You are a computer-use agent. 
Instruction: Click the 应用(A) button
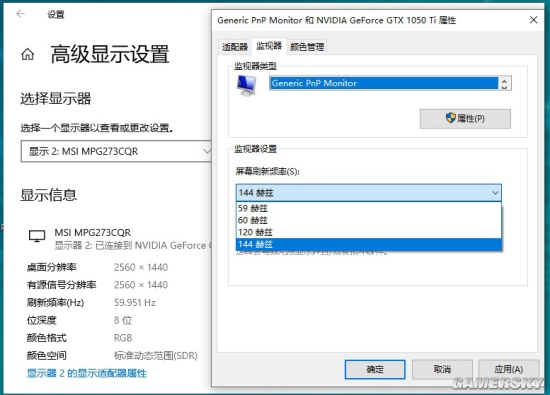pos(509,369)
